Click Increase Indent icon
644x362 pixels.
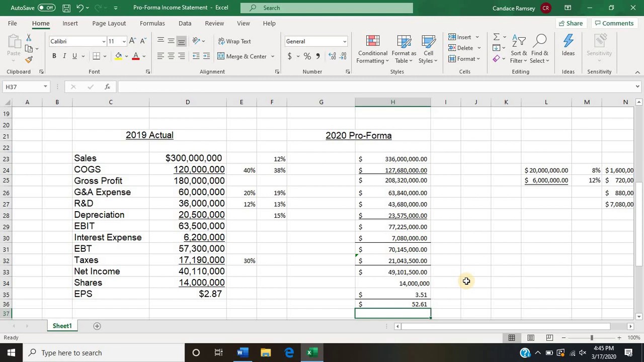pyautogui.click(x=207, y=56)
